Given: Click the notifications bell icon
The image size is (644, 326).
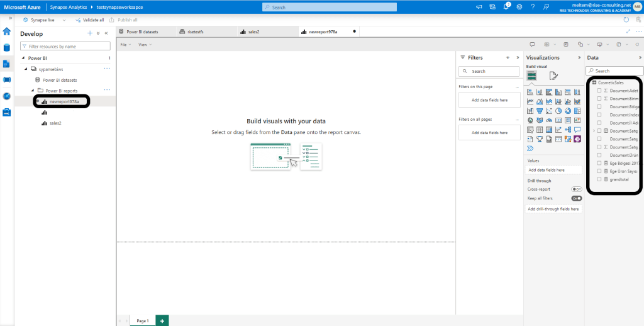Looking at the screenshot, I should coord(506,7).
